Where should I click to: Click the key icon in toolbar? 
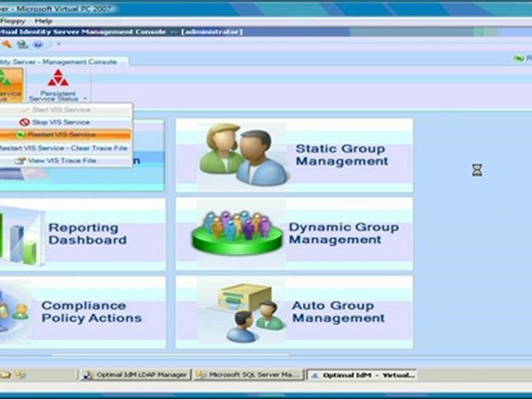tap(7, 44)
